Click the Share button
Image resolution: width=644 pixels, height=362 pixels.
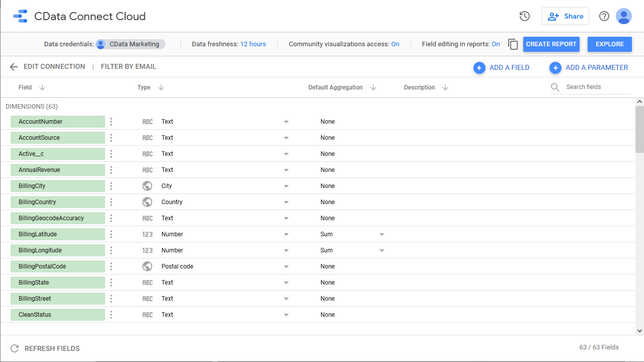pos(566,16)
